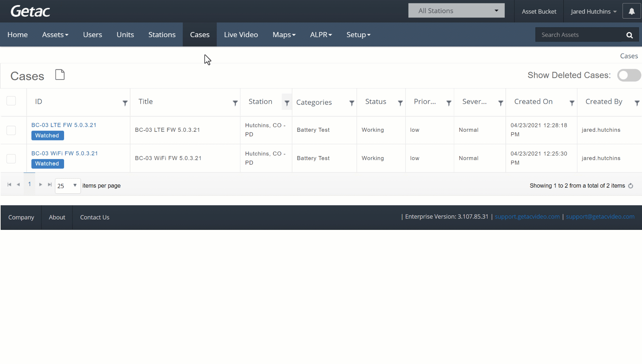The height and width of the screenshot is (364, 642).
Task: Click the Getac logo
Action: pos(30,11)
